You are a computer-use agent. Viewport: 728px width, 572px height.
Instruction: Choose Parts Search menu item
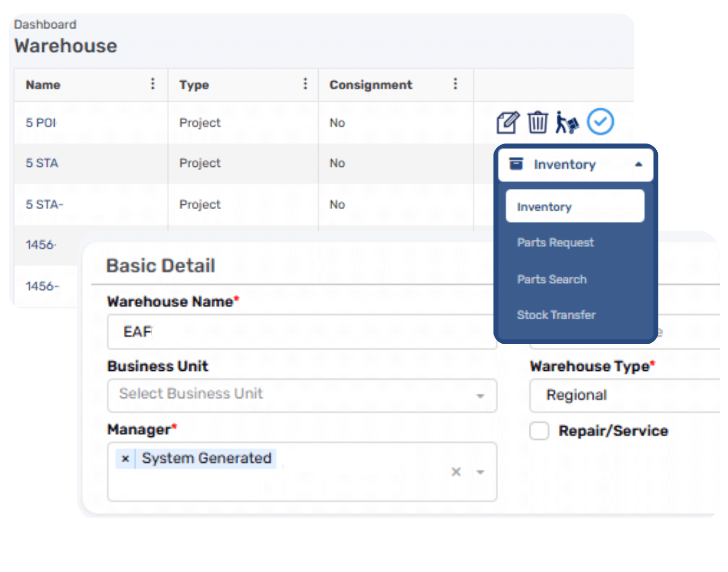pyautogui.click(x=552, y=279)
